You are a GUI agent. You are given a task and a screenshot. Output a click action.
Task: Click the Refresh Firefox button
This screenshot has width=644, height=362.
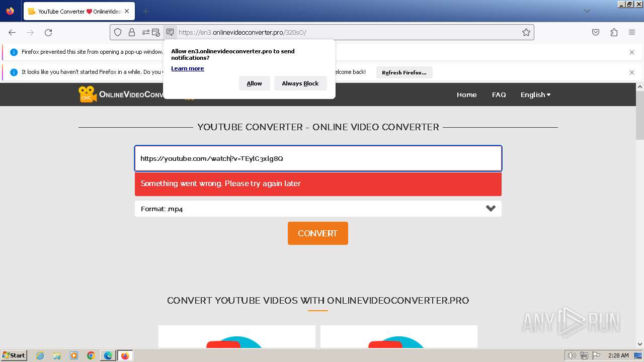pyautogui.click(x=404, y=72)
